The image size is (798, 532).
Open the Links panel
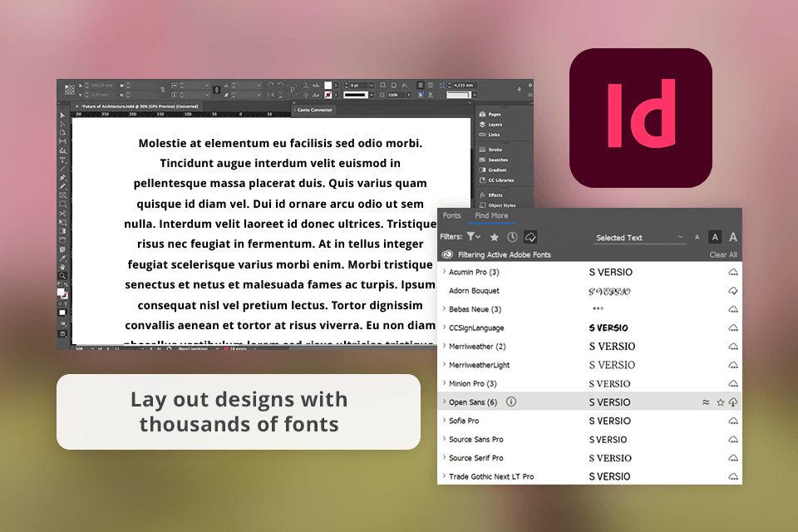point(490,135)
